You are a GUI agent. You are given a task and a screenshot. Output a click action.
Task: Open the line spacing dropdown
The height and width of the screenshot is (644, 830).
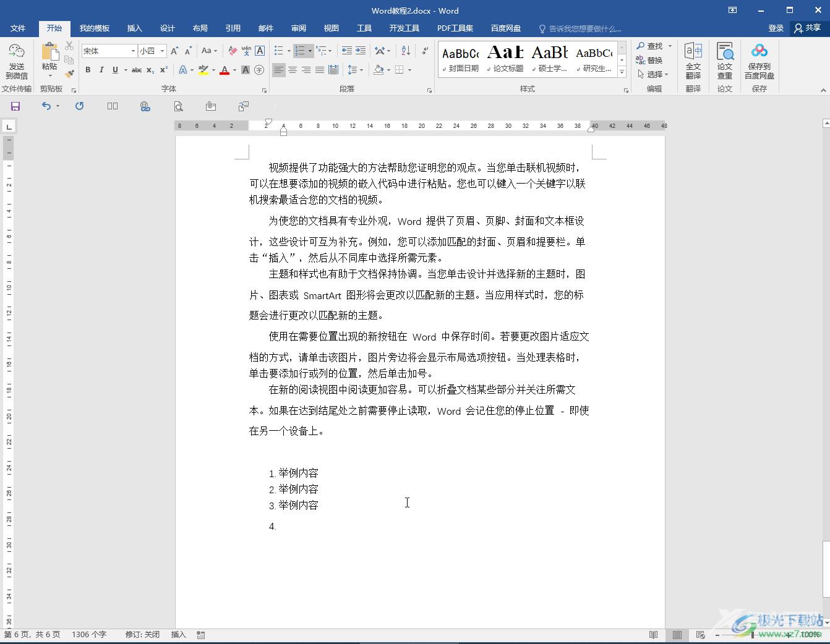pos(355,70)
